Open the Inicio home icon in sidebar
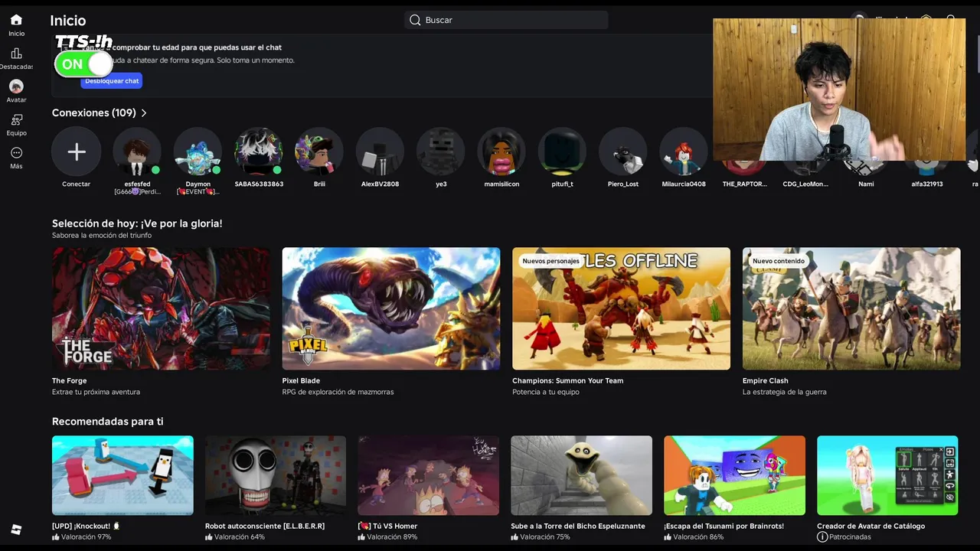This screenshot has width=980, height=551. point(16,20)
